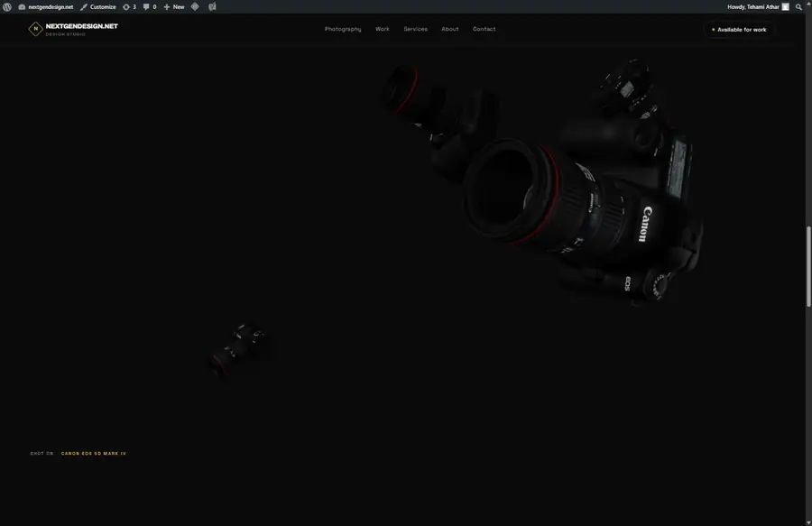Navigate to the Photography page
The width and height of the screenshot is (812, 526).
tap(343, 29)
